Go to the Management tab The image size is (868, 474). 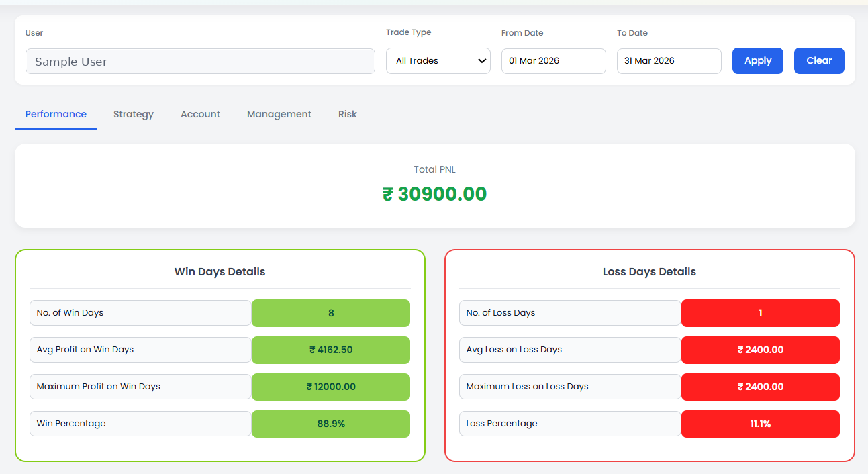pos(279,114)
